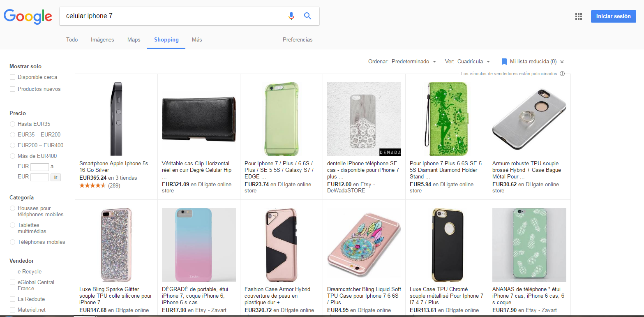Click the Ir price range button
Screen dimensions: 644x317
click(55, 177)
